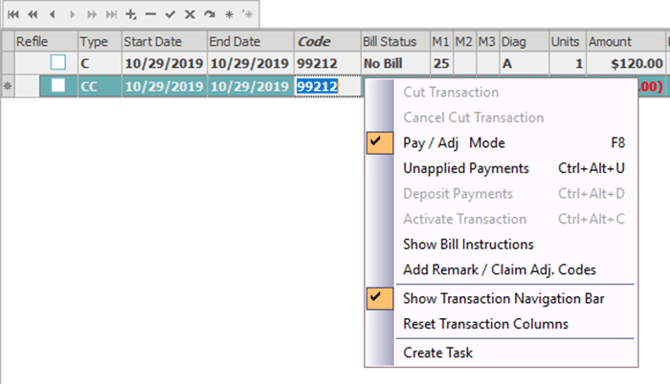Select Create Task menu entry
670x384 pixels.
[x=501, y=353]
